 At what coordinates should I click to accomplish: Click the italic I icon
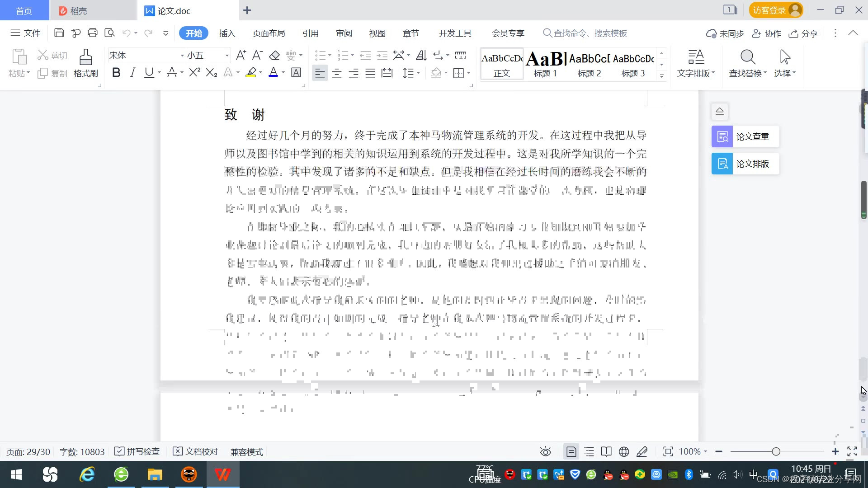(132, 73)
